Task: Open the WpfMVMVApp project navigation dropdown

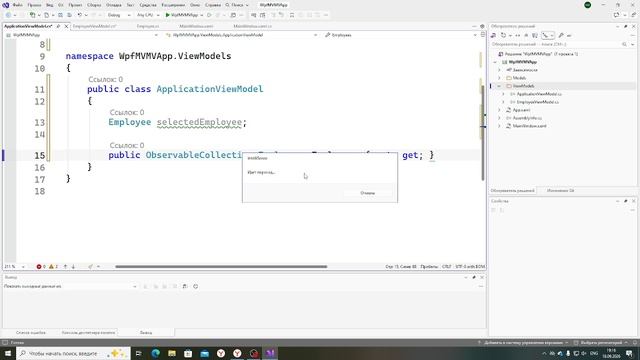Action: click(82, 35)
